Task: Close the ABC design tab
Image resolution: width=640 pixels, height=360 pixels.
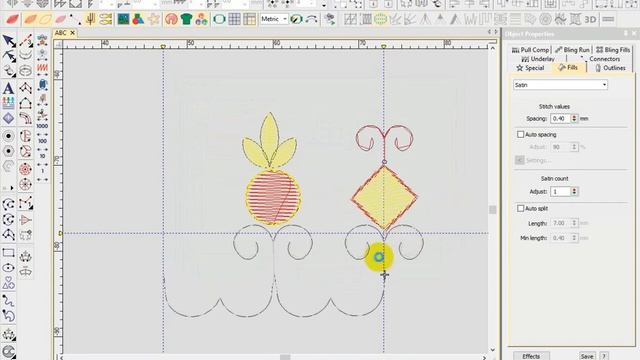Action: 72,33
